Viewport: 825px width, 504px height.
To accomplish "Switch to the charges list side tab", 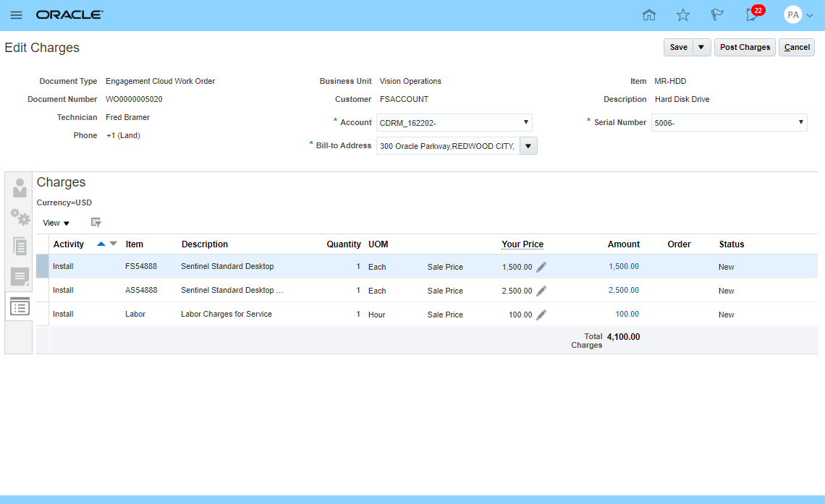I will (x=20, y=307).
